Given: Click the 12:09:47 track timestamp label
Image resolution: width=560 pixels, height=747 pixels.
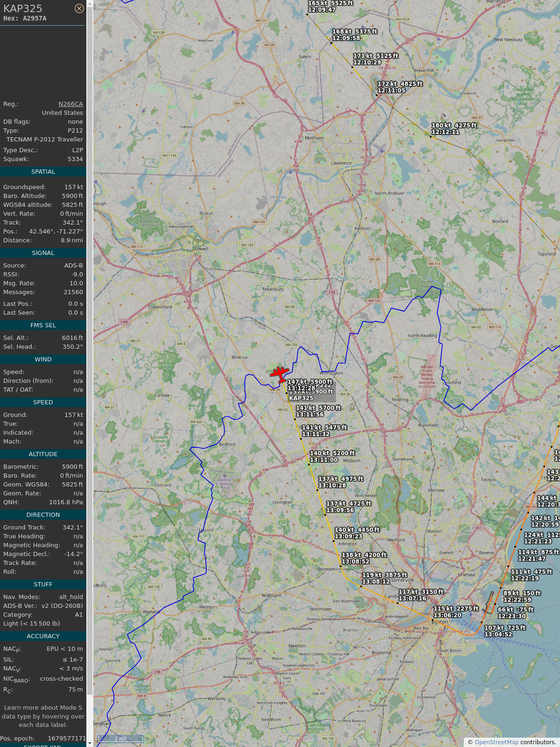Looking at the screenshot, I should click(x=322, y=10).
